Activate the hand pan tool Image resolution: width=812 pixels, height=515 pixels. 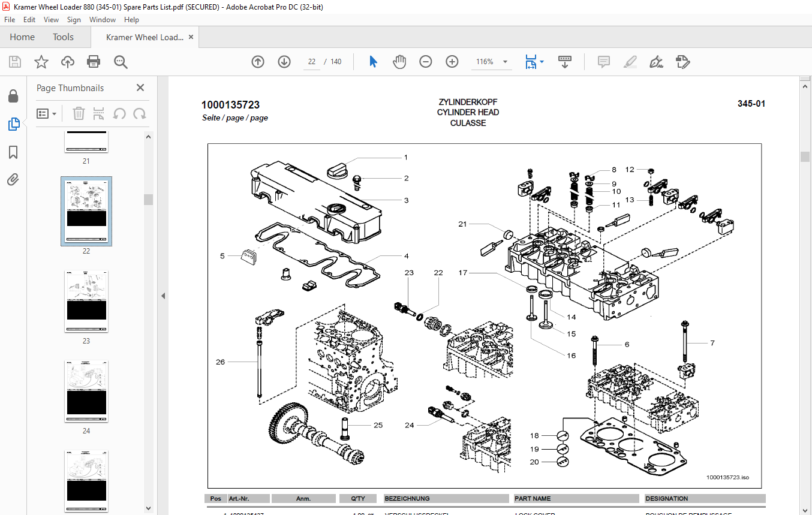[399, 62]
